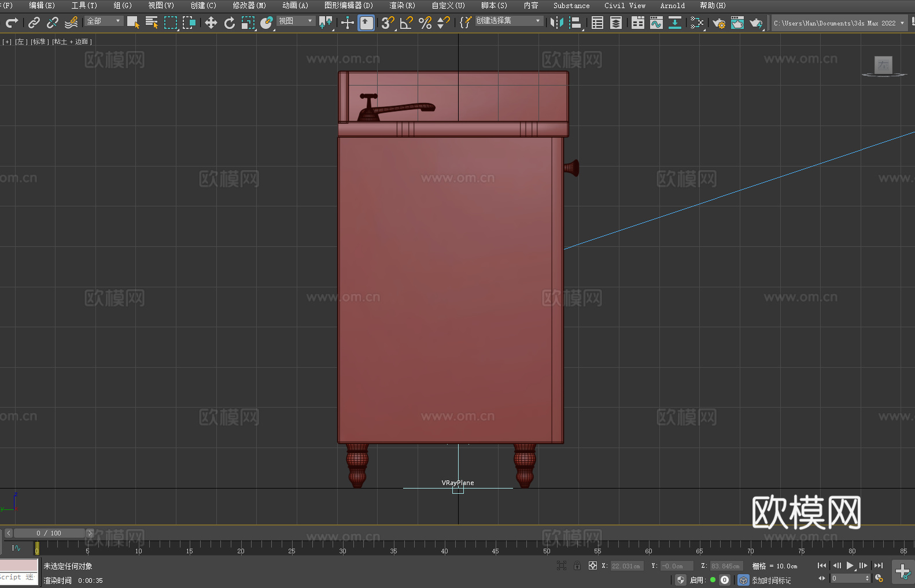Image resolution: width=915 pixels, height=588 pixels.
Task: Open the 全部 selection filter dropdown
Action: coord(104,21)
